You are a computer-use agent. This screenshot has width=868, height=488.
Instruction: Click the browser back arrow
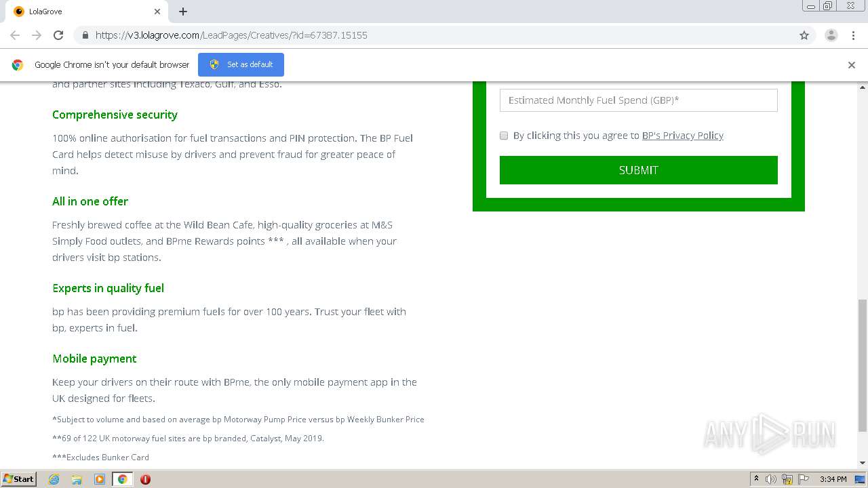(15, 35)
